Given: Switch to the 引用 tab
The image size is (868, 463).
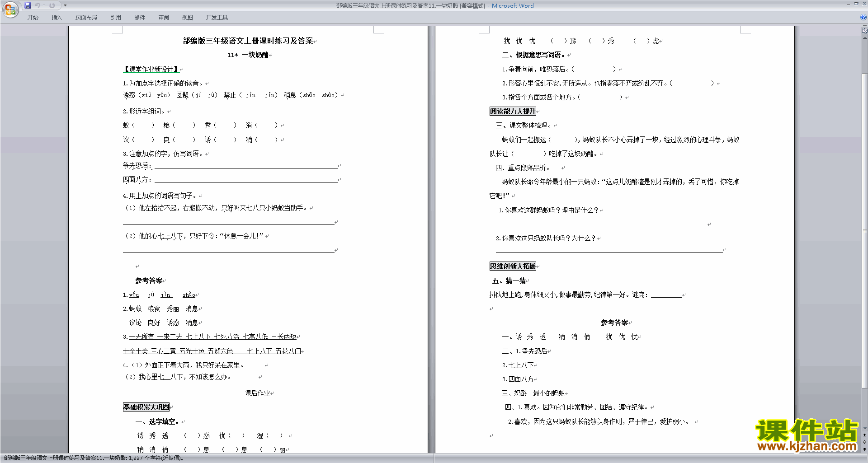Looking at the screenshot, I should 116,18.
